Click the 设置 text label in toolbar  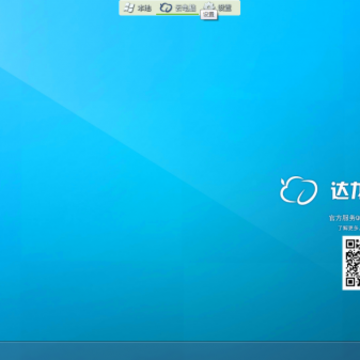click(x=225, y=8)
